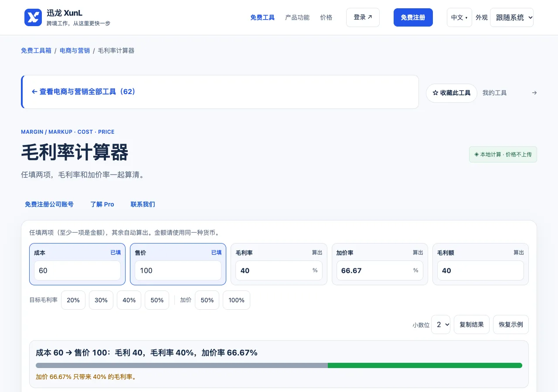Click the 毛利率 percentage field
Image resolution: width=558 pixels, height=392 pixels.
279,270
